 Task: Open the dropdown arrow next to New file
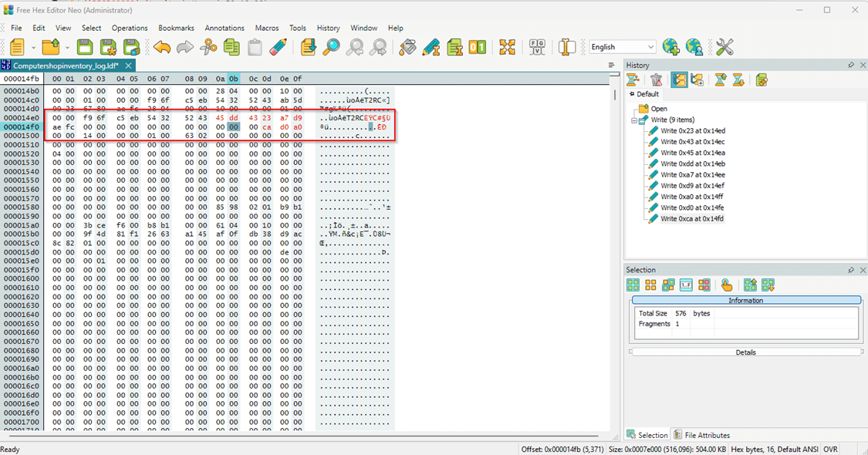pos(33,48)
